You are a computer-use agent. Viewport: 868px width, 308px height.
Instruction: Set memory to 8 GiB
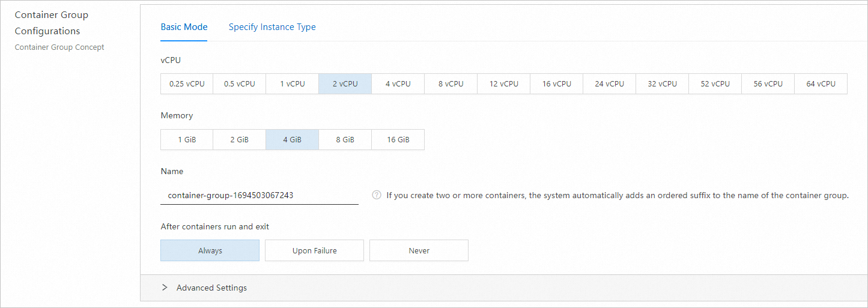pyautogui.click(x=345, y=139)
